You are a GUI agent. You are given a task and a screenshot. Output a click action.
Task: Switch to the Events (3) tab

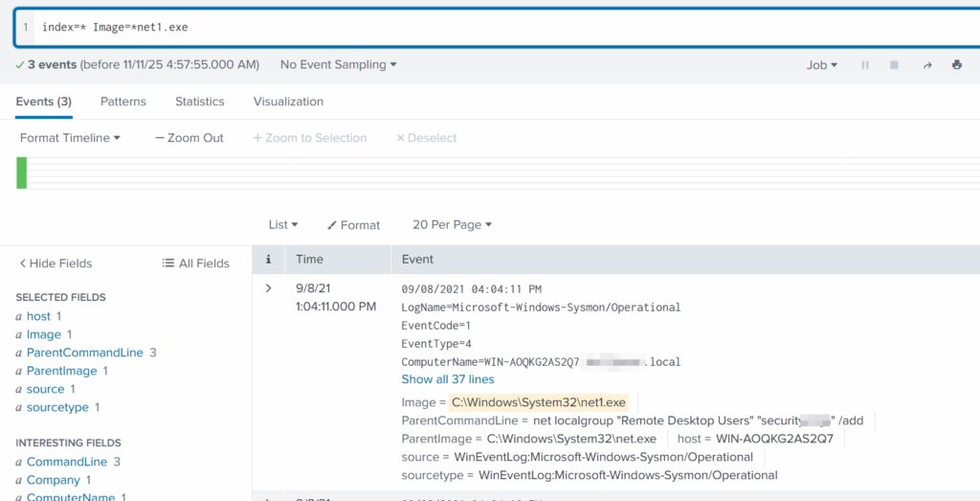tap(44, 102)
